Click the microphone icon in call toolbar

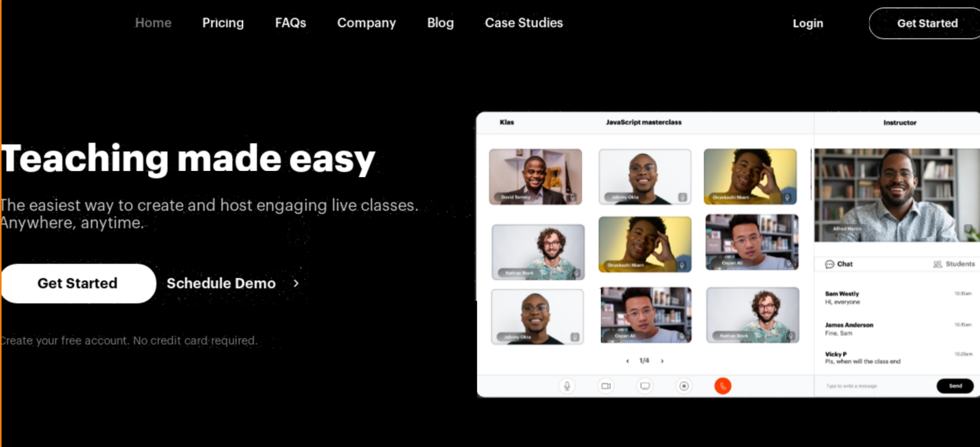pos(567,386)
